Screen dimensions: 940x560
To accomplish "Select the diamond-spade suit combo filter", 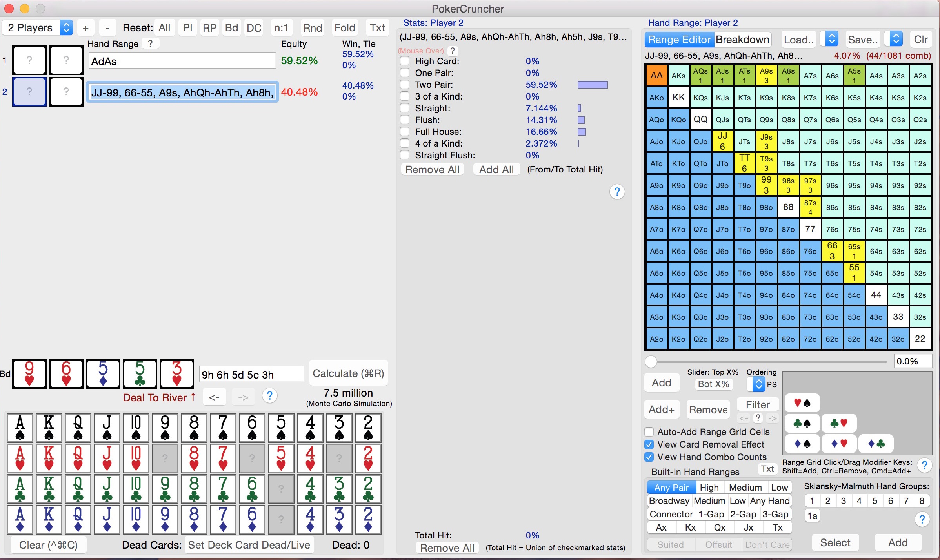I will point(802,444).
